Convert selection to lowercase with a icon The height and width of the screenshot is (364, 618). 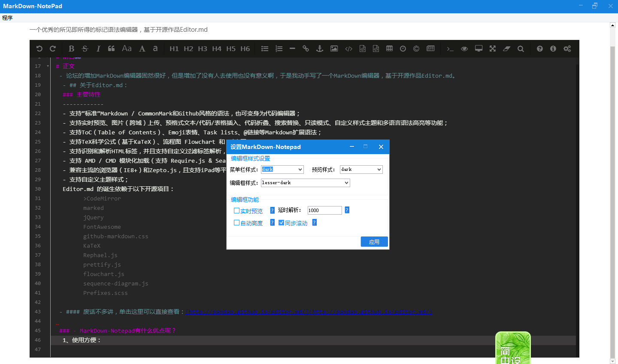155,49
